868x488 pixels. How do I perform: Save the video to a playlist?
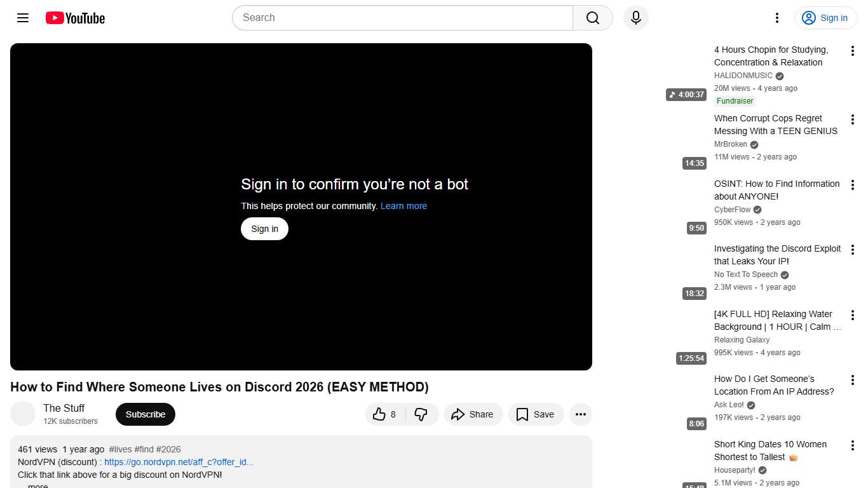tap(536, 414)
